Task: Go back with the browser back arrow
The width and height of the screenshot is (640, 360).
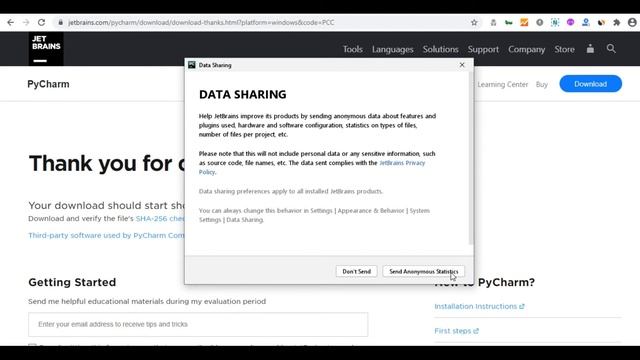Action: point(10,22)
